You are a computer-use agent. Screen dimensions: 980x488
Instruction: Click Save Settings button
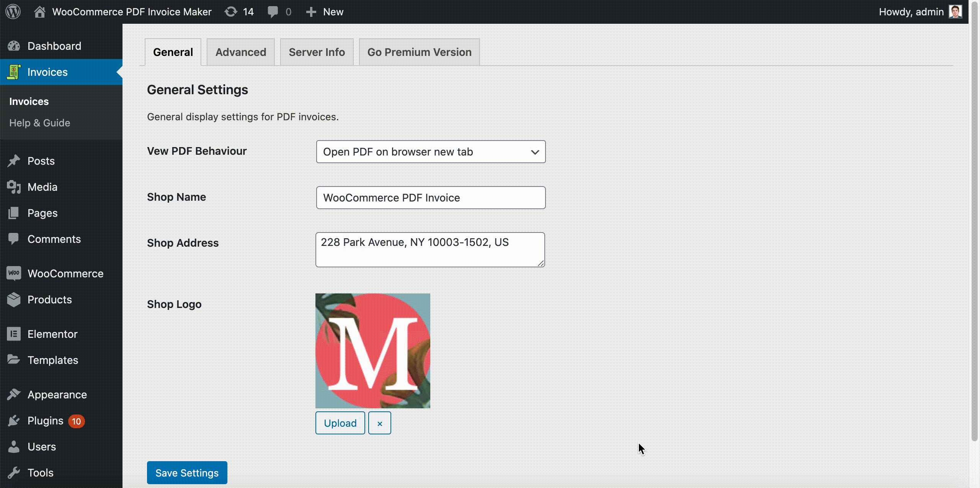[187, 473]
